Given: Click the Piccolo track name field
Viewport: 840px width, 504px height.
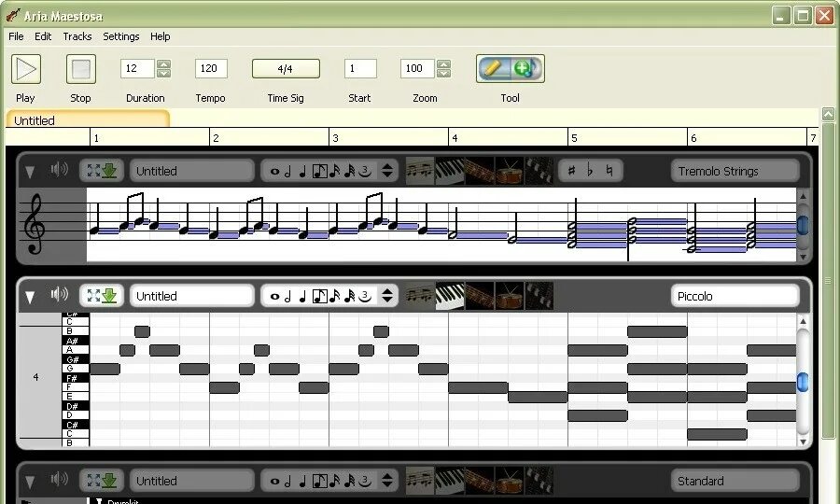Looking at the screenshot, I should [x=191, y=296].
